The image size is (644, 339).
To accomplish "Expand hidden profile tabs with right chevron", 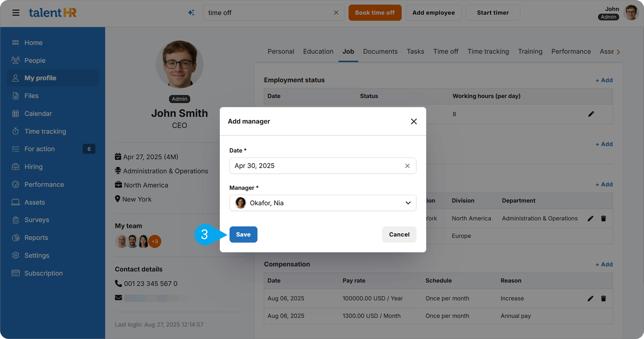I will pos(618,52).
